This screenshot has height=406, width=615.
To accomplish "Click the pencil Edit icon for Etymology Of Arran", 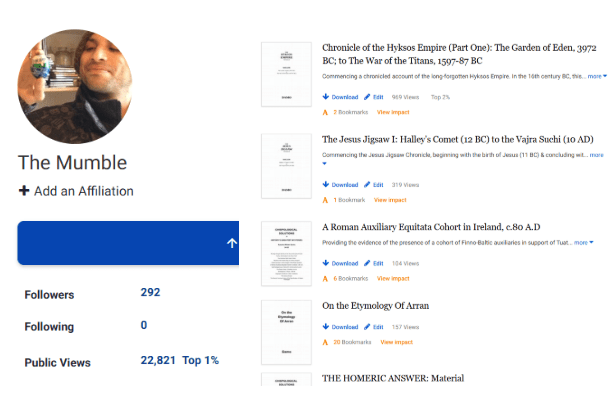I will pos(367,327).
